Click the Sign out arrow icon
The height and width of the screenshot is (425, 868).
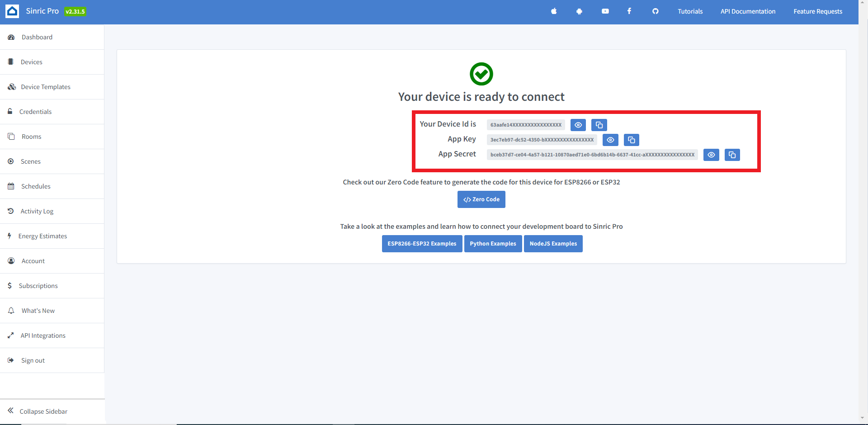11,360
